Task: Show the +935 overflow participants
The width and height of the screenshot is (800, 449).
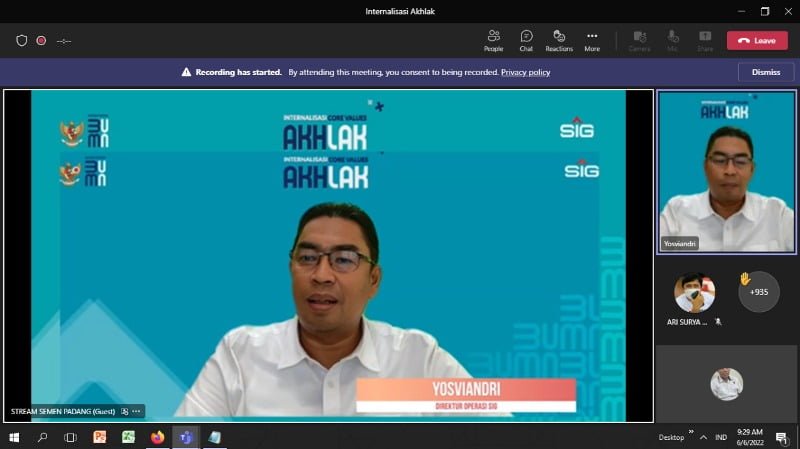Action: 758,292
